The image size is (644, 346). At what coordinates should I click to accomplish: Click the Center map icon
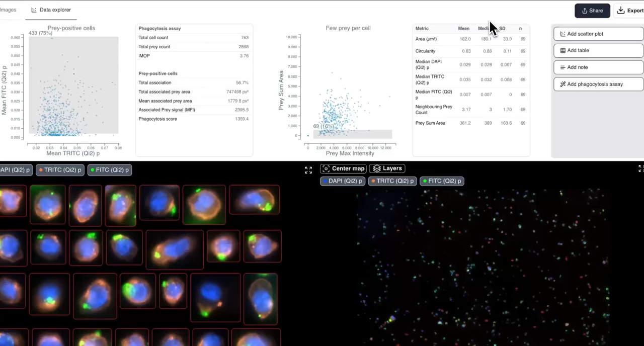coord(326,168)
